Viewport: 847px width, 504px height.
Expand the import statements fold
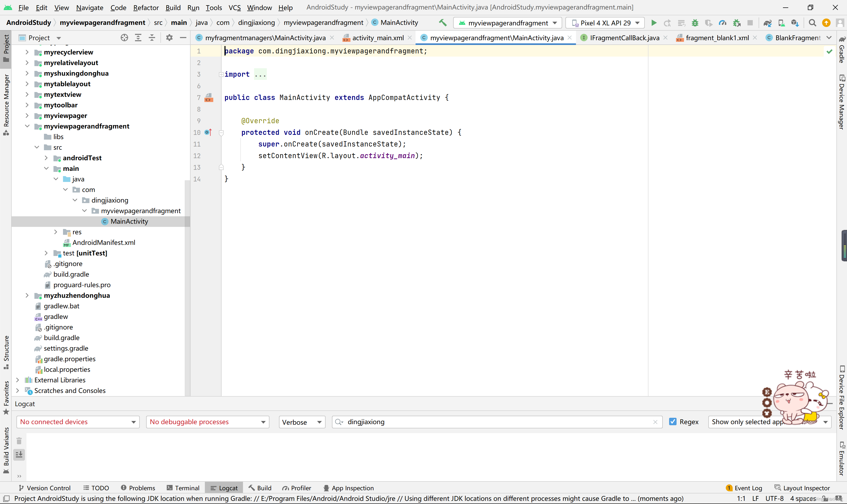pos(221,74)
